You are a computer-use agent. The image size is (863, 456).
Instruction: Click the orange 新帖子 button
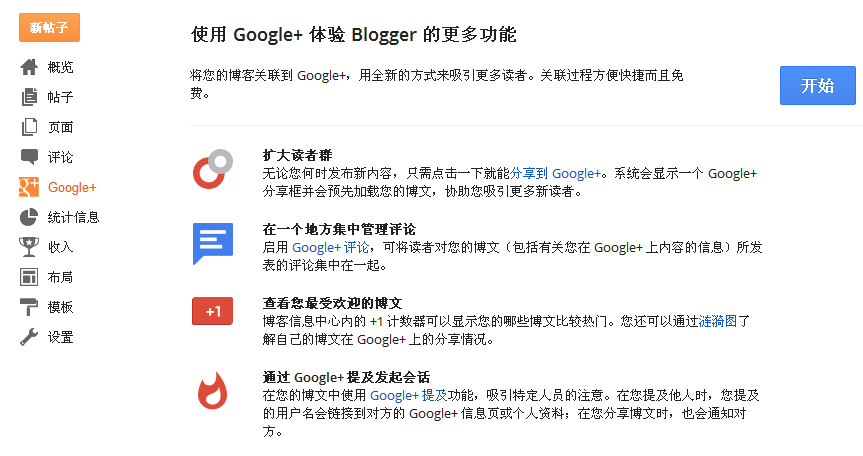click(50, 28)
